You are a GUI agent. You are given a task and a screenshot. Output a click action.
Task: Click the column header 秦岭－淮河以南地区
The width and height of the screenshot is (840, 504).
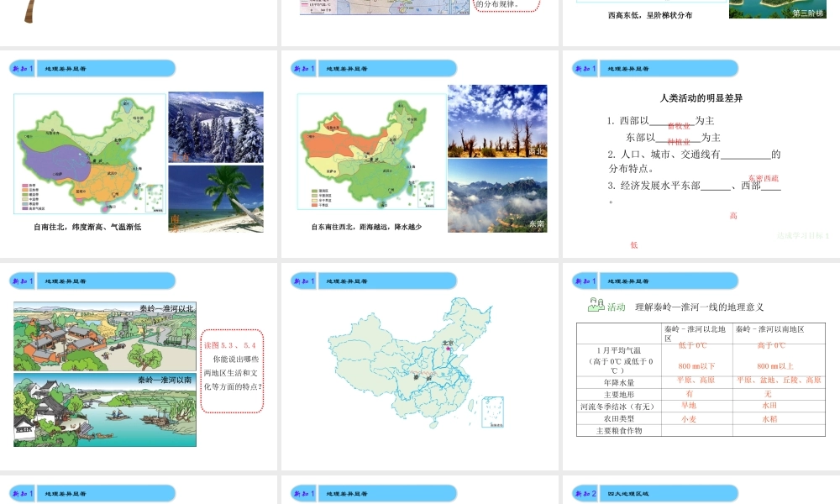coord(769,329)
